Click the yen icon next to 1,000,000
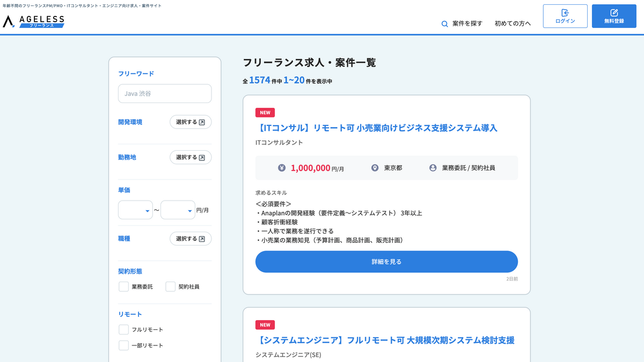The image size is (644, 362). click(x=282, y=168)
